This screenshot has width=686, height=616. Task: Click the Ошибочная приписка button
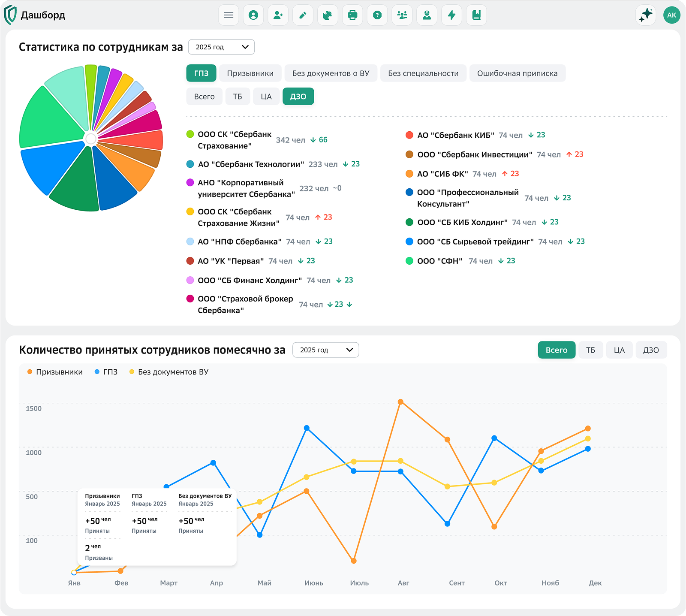[517, 73]
